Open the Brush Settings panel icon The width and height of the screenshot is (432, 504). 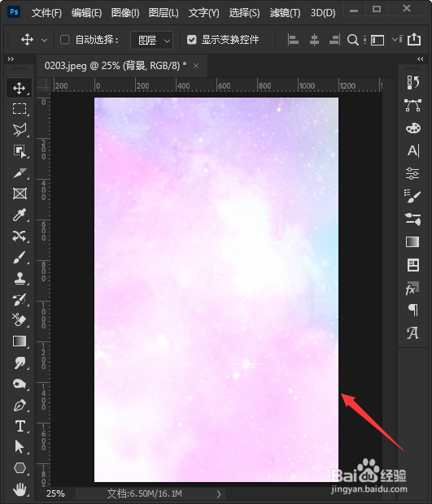point(412,219)
